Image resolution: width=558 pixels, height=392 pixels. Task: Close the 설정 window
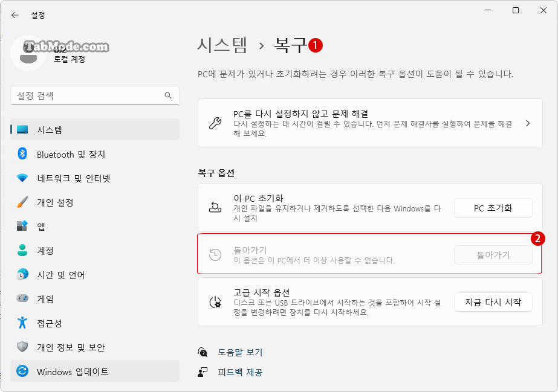coord(543,10)
